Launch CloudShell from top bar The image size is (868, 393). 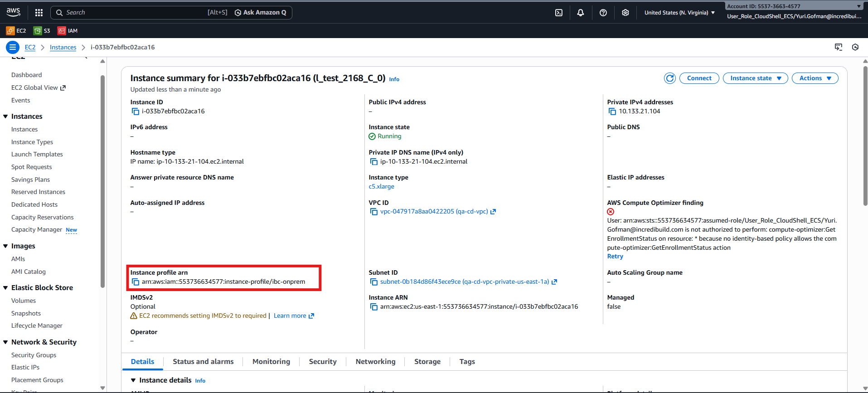tap(559, 13)
